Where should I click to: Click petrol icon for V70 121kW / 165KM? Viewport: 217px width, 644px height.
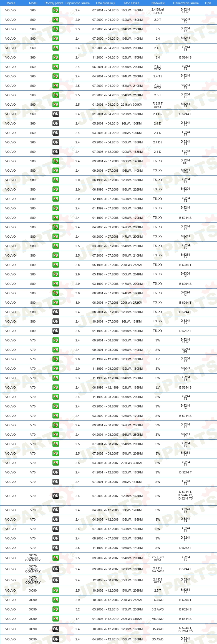[x=56, y=387]
